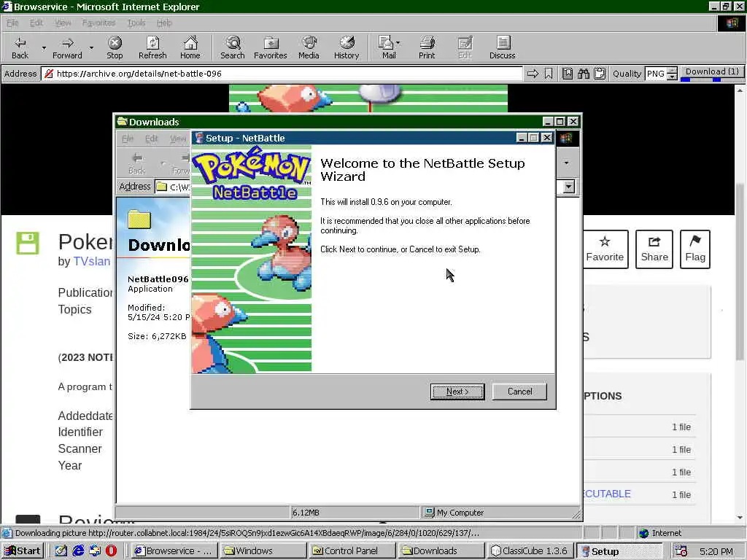Click the Downloads folder icon in side panel
Viewport: 747px width, 560px height.
point(139,219)
